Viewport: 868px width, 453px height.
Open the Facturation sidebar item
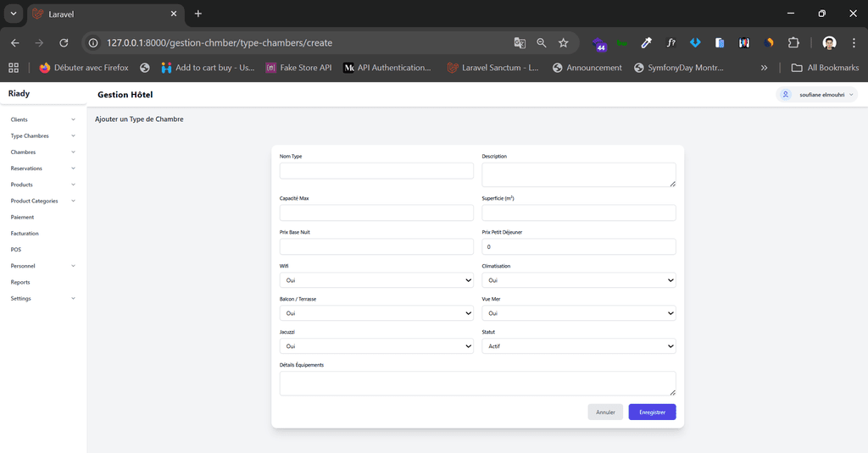[x=25, y=234]
